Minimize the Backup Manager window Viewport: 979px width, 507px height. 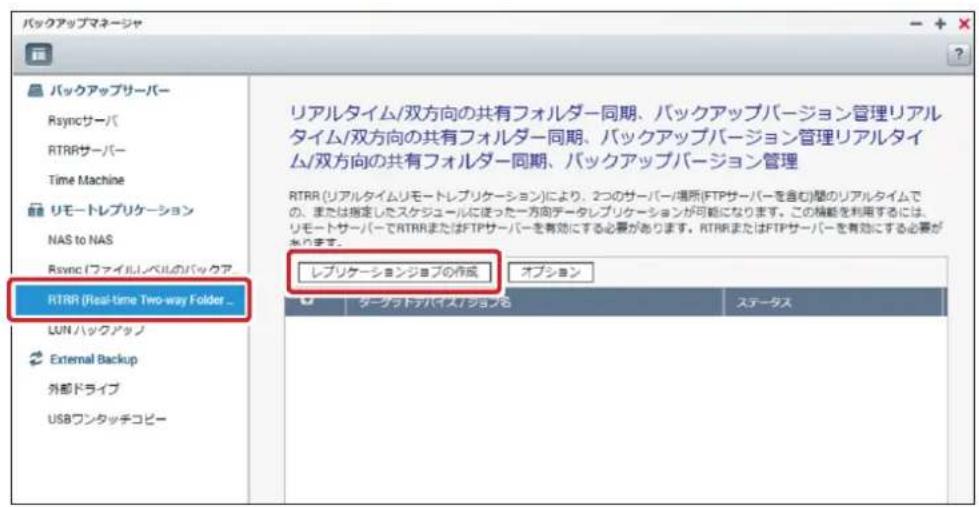(x=916, y=24)
